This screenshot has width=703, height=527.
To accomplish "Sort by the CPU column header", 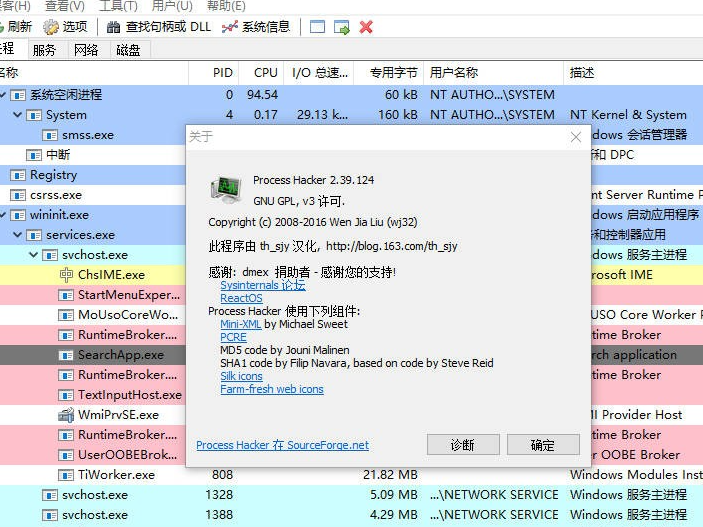I will (265, 73).
